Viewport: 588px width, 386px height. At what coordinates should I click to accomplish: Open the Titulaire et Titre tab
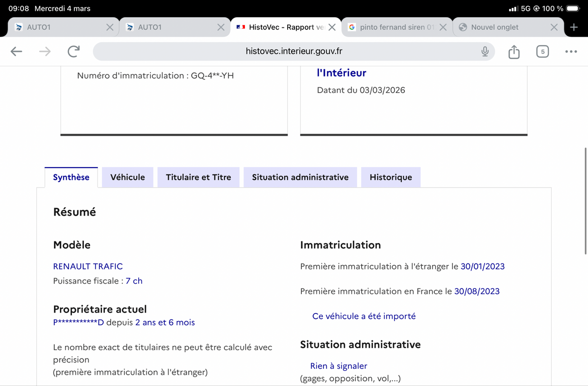198,177
